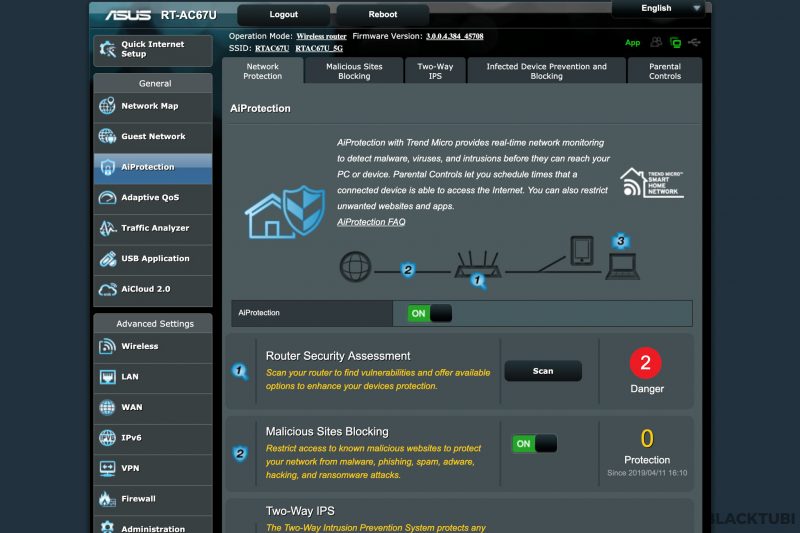Click the App link in header

point(632,43)
